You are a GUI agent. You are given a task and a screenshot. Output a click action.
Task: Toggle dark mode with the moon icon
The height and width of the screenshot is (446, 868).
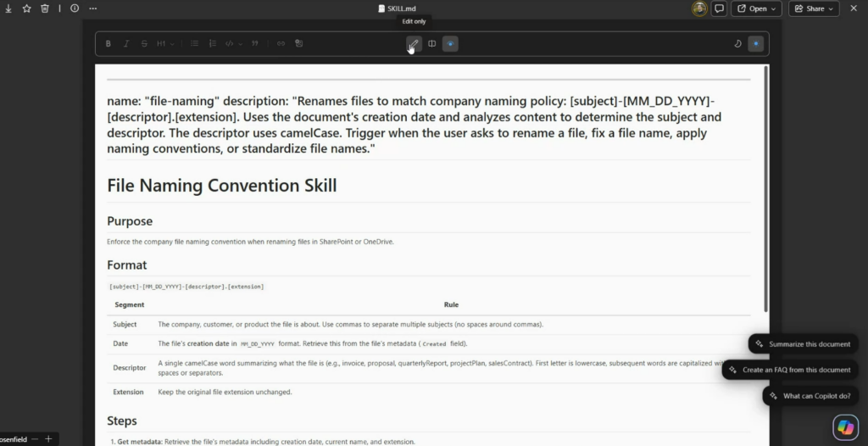click(737, 43)
